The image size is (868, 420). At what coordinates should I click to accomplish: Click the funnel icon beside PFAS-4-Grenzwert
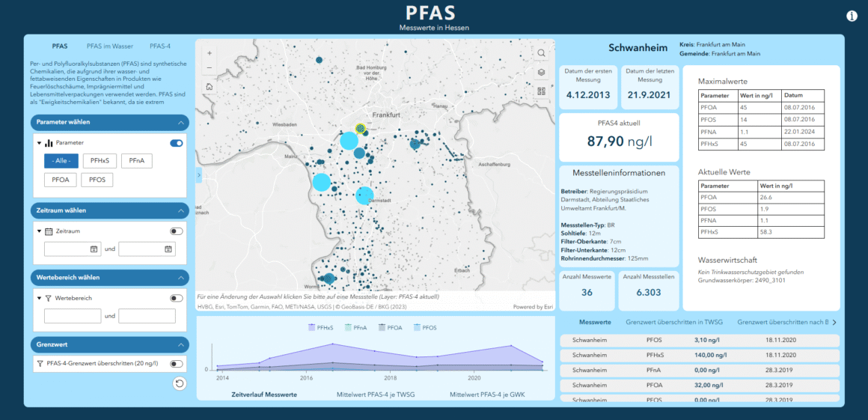(x=40, y=364)
